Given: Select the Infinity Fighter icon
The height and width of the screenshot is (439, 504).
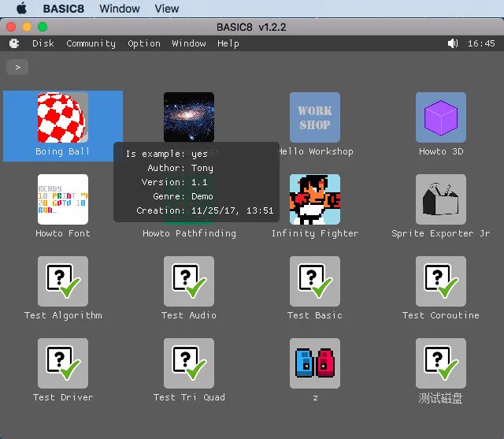Looking at the screenshot, I should (315, 199).
